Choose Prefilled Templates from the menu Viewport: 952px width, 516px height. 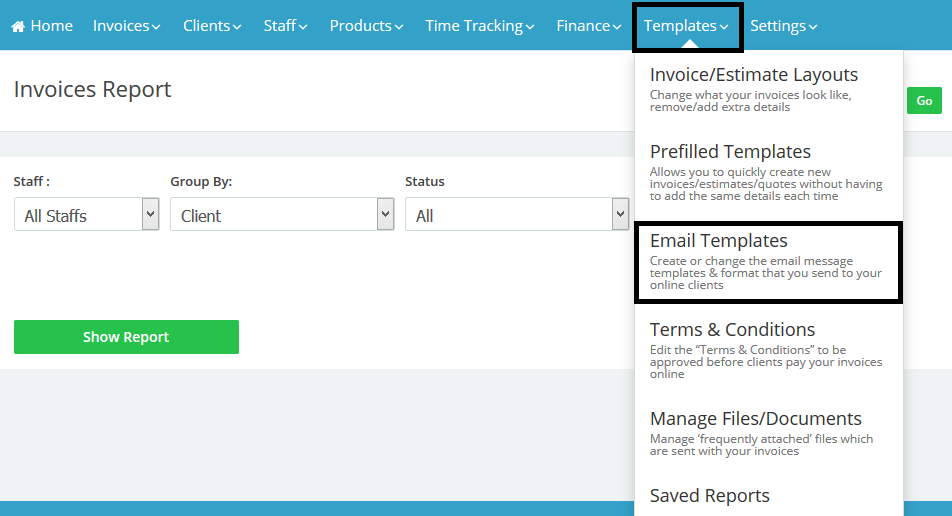coord(730,152)
